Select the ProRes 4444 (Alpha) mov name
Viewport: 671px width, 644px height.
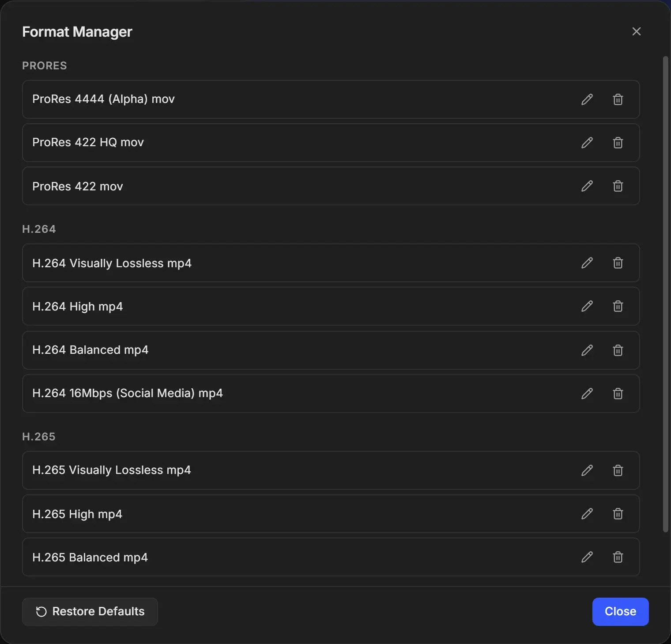[x=103, y=99]
